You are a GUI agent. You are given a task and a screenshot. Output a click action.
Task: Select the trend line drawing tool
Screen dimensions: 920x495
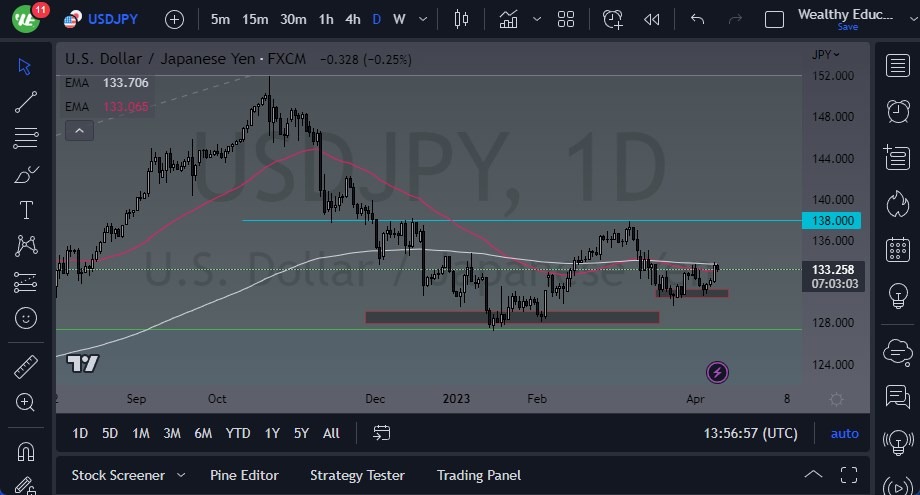click(26, 101)
